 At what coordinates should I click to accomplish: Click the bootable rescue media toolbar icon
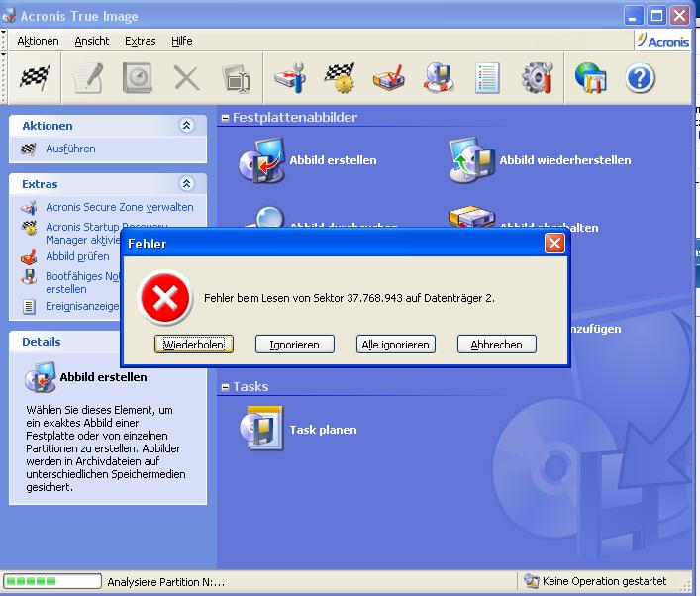439,78
